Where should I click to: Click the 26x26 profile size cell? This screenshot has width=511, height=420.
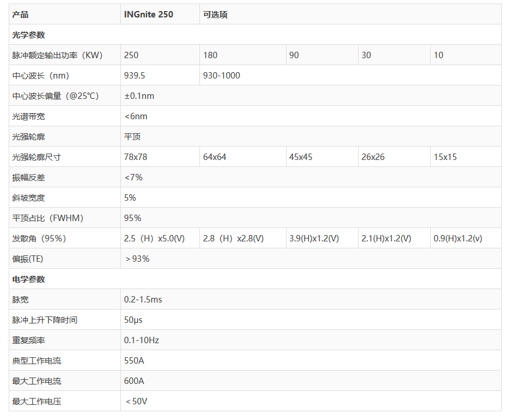pos(373,157)
